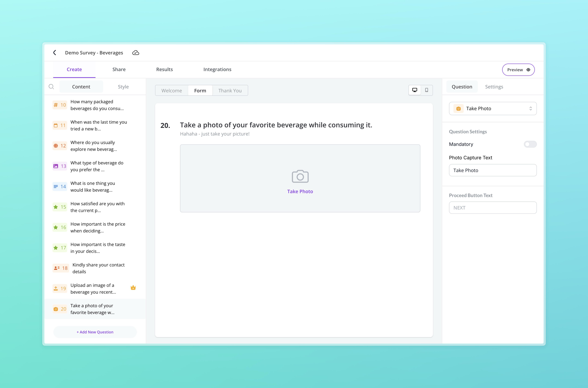The width and height of the screenshot is (588, 388).
Task: Click the crown premium icon on question 19
Action: [133, 288]
